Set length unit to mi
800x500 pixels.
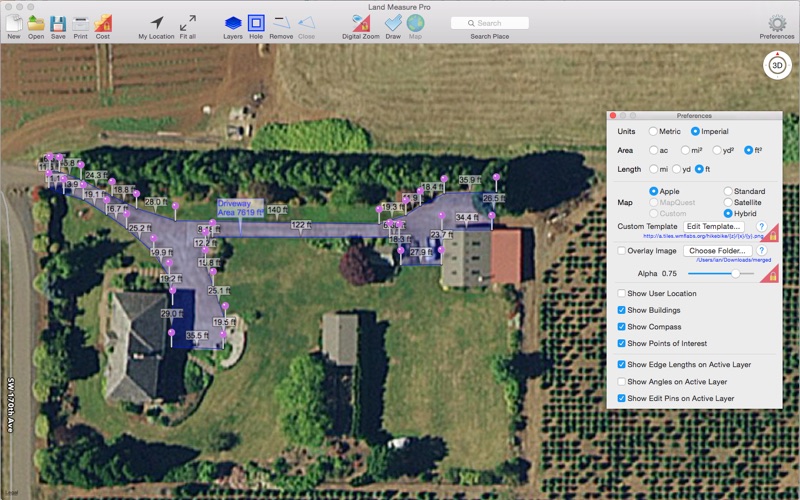(x=653, y=169)
